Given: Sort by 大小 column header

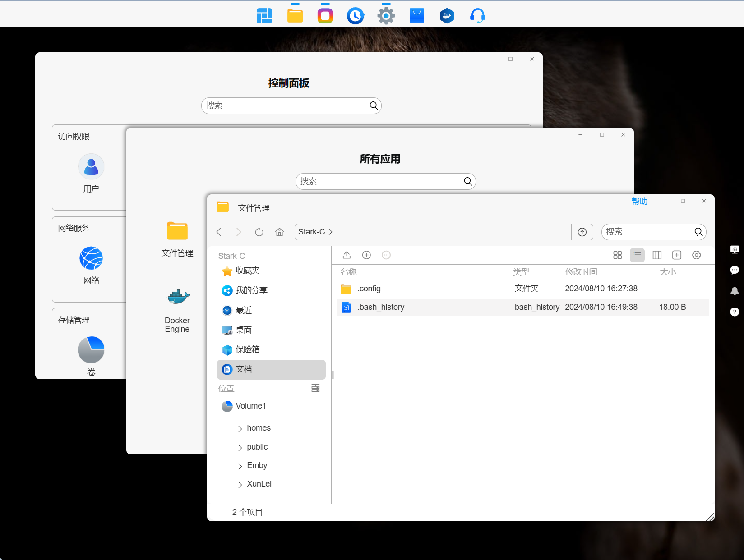Looking at the screenshot, I should [x=668, y=272].
